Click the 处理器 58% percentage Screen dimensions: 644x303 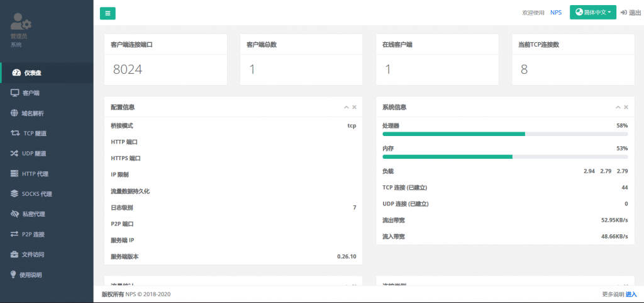(622, 125)
